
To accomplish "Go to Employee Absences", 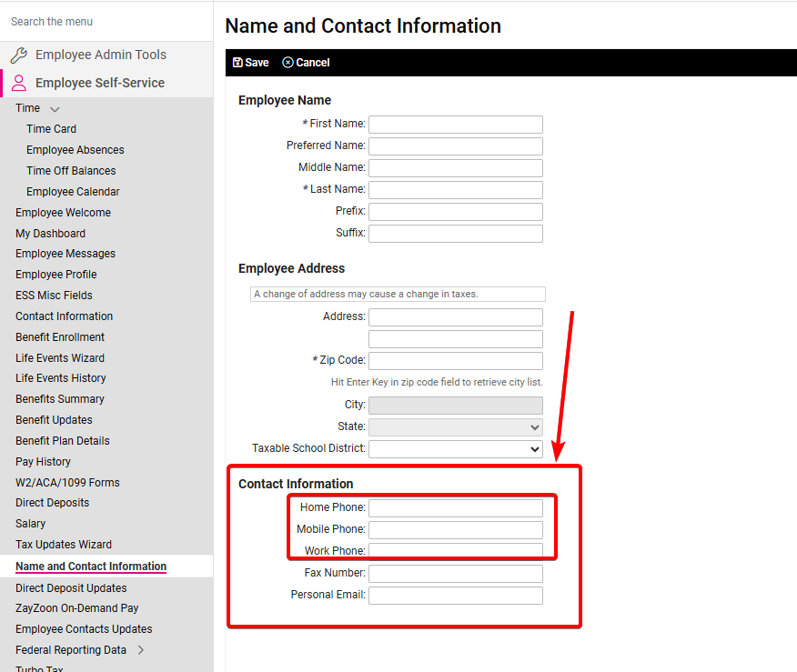I will coord(76,150).
